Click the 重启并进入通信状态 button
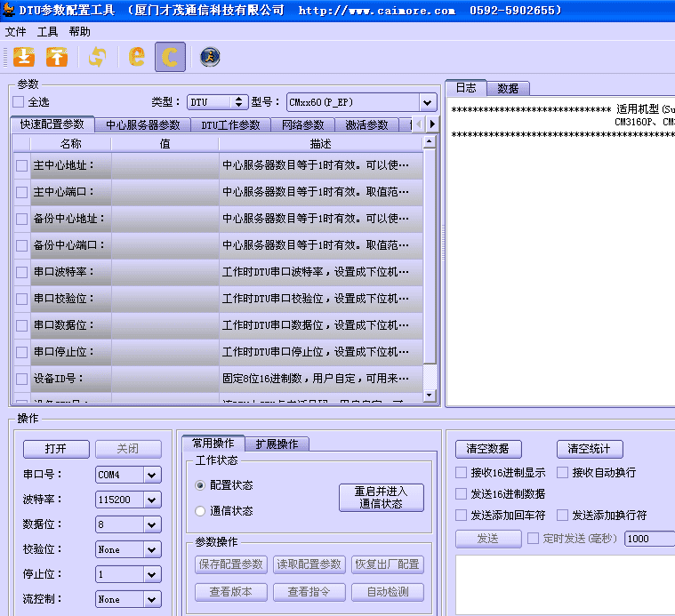The width and height of the screenshot is (675, 616). (x=381, y=498)
